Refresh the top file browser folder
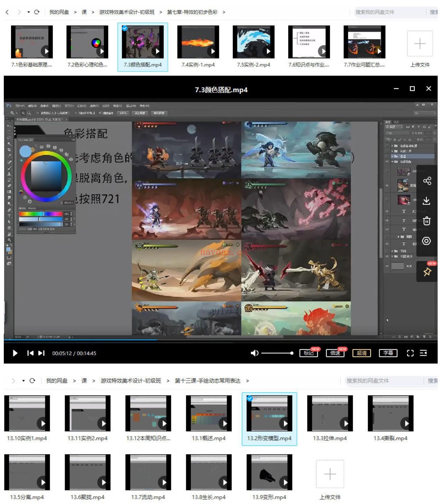Image resolution: width=447 pixels, height=504 pixels. [37, 12]
